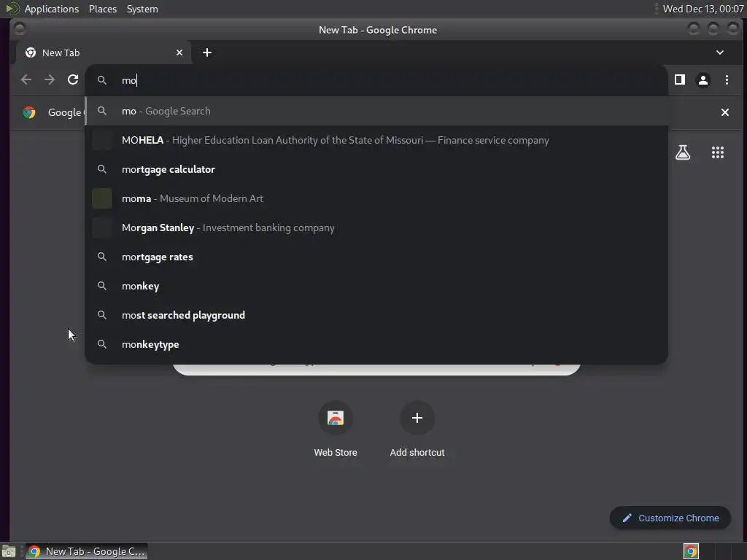Viewport: 747px width, 560px height.
Task: Pick the 'mortgage calculator' suggestion
Action: click(x=376, y=169)
